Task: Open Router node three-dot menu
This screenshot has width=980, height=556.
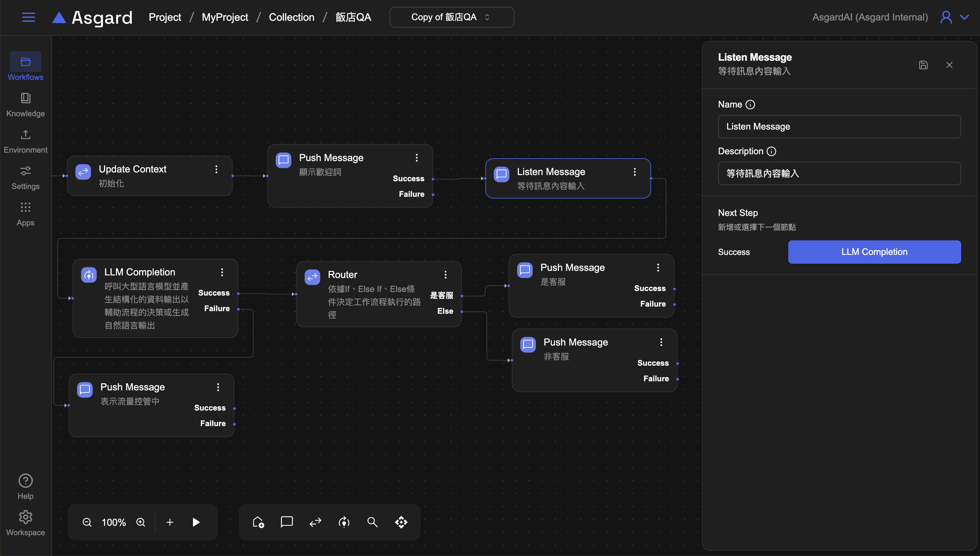Action: [x=445, y=274]
